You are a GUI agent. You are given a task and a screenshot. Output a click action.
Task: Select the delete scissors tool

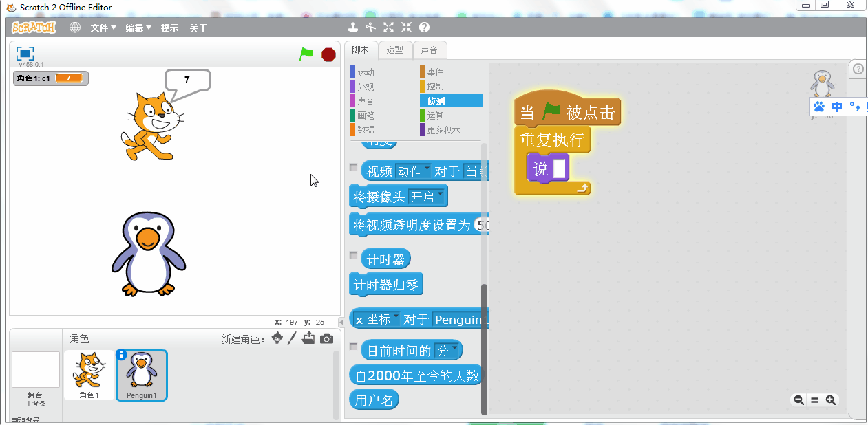[x=371, y=28]
